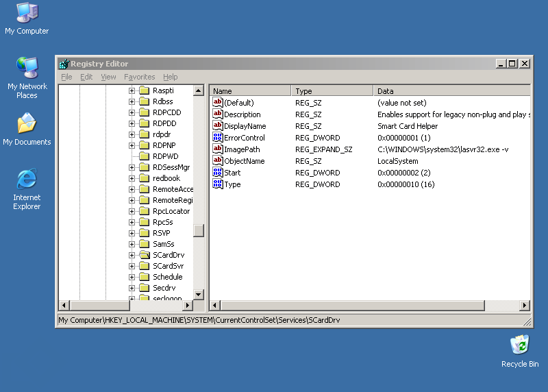Image resolution: width=548 pixels, height=392 pixels.
Task: Click the values pane horizontal scrollbar thumb
Action: pos(353,305)
